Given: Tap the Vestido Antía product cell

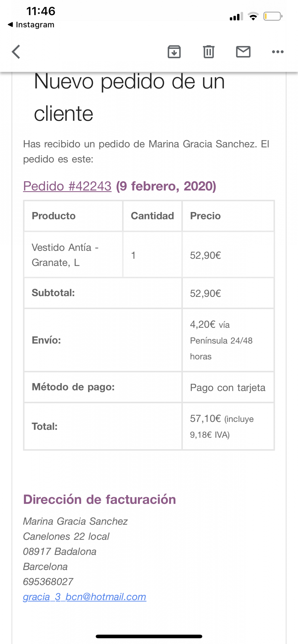Looking at the screenshot, I should coord(73,255).
